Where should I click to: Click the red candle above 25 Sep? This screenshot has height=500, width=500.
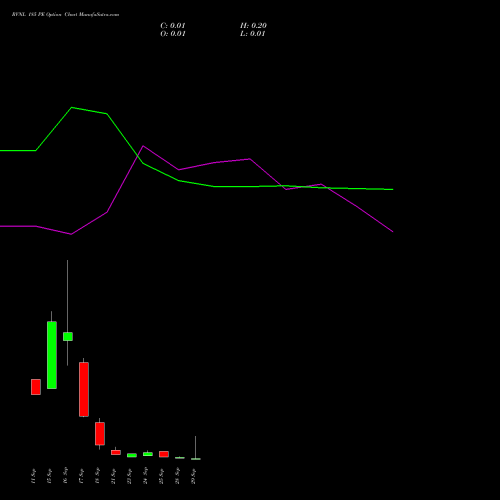pyautogui.click(x=164, y=454)
